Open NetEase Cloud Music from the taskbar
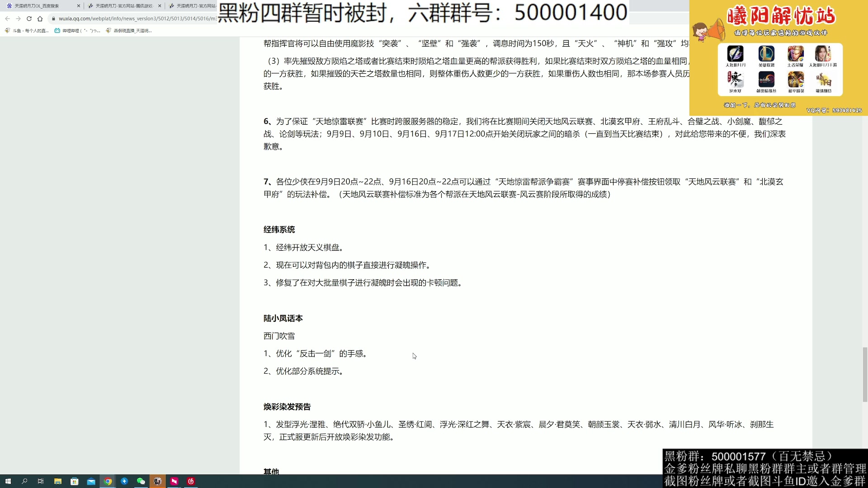 point(190,482)
